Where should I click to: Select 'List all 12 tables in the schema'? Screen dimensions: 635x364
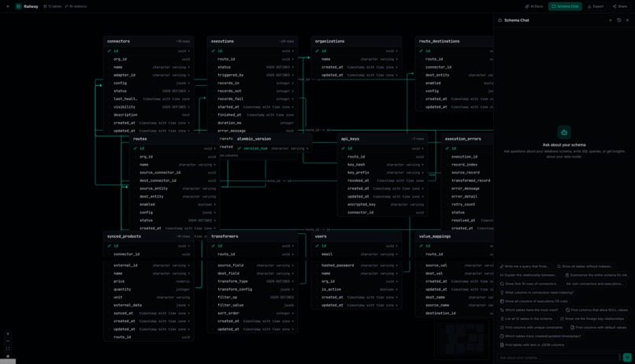(x=526, y=318)
